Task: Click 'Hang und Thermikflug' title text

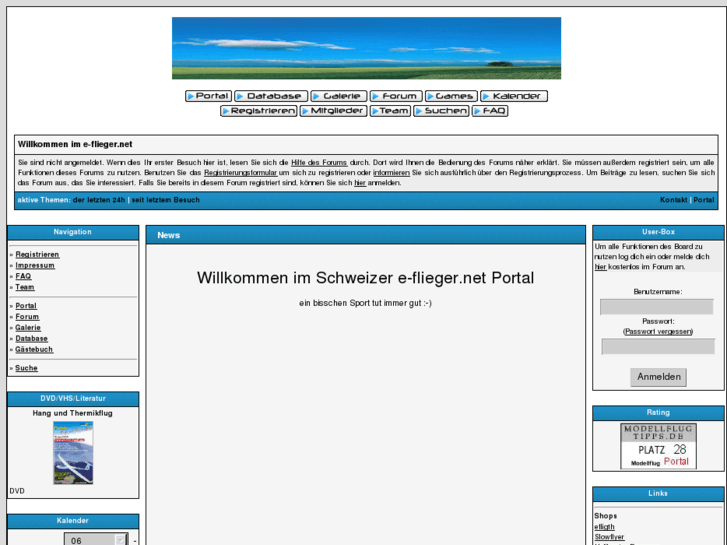Action: pyautogui.click(x=72, y=413)
